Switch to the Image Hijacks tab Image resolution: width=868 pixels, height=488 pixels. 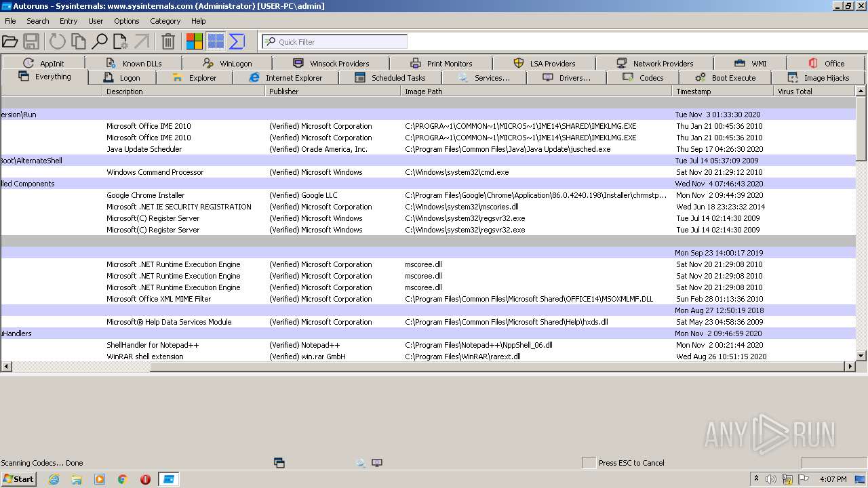pos(818,78)
